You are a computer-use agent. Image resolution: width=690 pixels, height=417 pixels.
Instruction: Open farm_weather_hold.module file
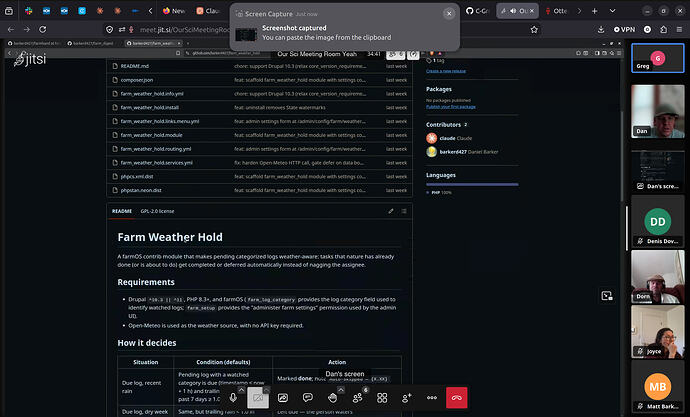(151, 135)
